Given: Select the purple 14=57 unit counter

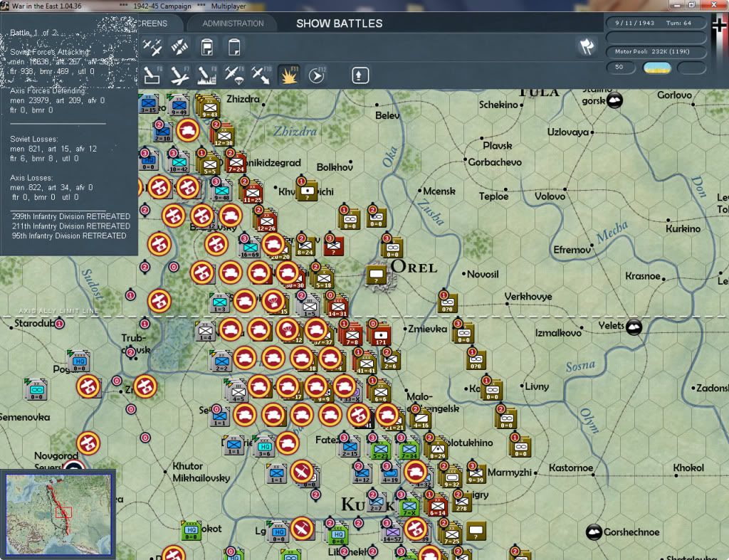Looking at the screenshot, I should tap(392, 532).
